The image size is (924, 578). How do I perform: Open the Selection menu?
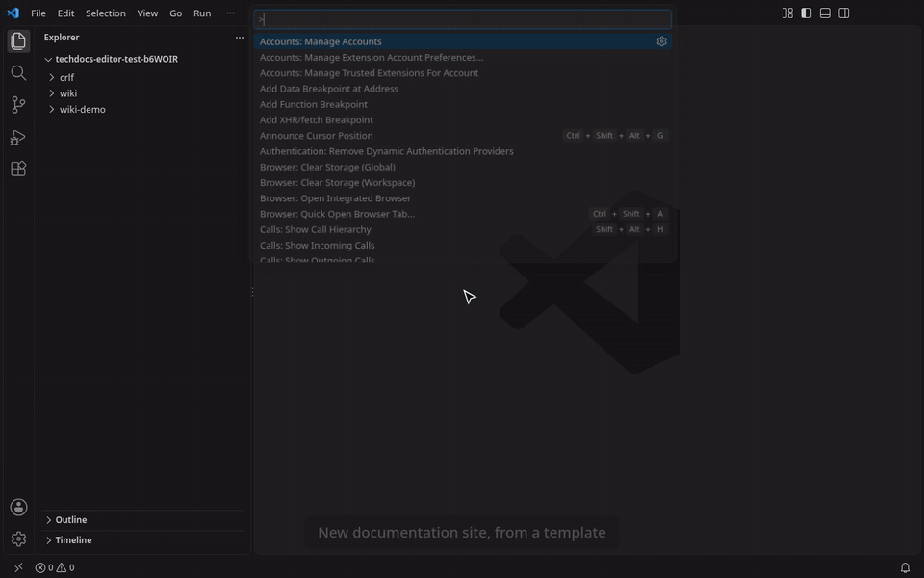[x=106, y=13]
